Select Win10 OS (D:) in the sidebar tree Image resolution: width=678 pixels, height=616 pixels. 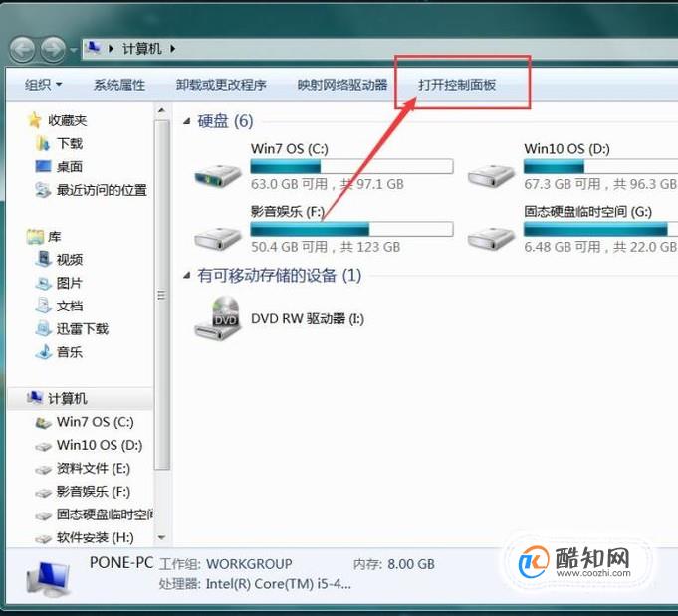click(100, 445)
